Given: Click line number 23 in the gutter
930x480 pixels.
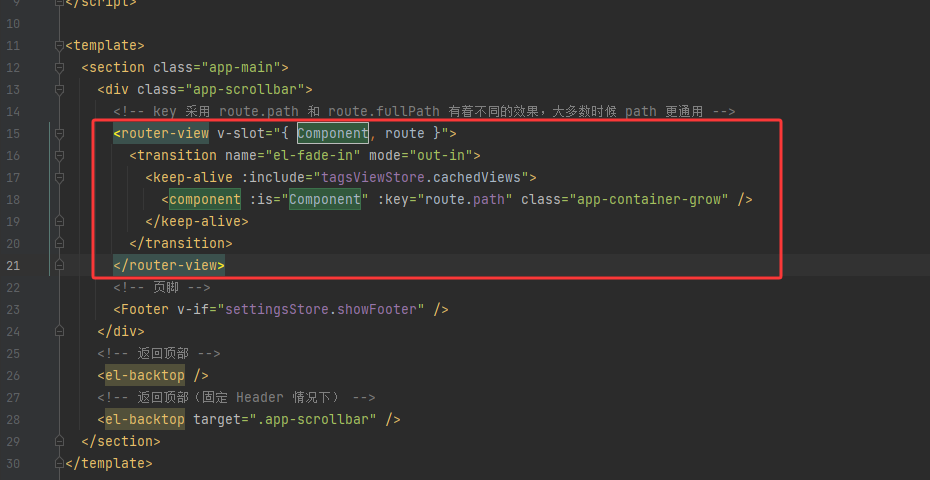Looking at the screenshot, I should (x=13, y=309).
